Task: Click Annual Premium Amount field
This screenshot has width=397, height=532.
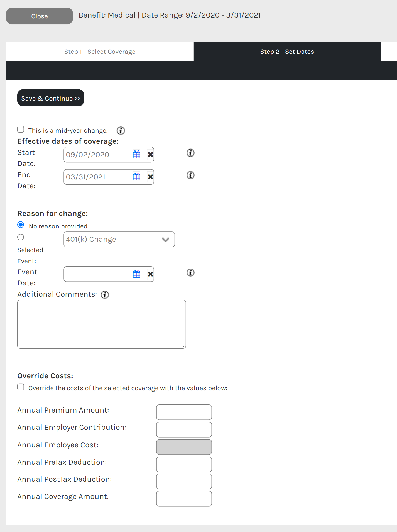Action: pyautogui.click(x=184, y=412)
